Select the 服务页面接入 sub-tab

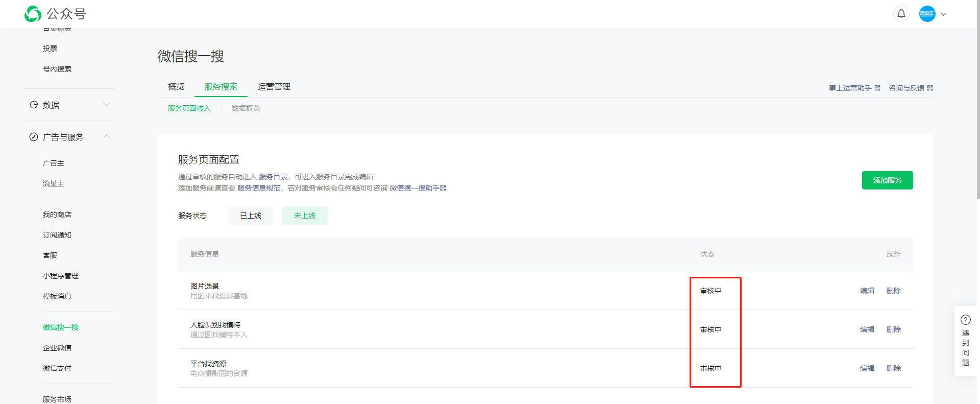[x=189, y=108]
